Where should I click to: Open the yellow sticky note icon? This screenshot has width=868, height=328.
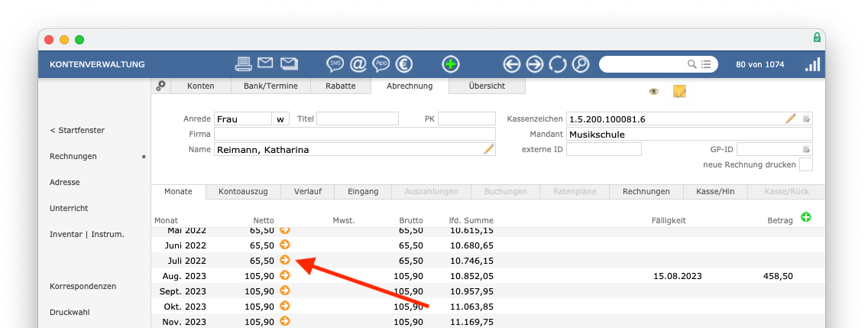click(x=679, y=92)
